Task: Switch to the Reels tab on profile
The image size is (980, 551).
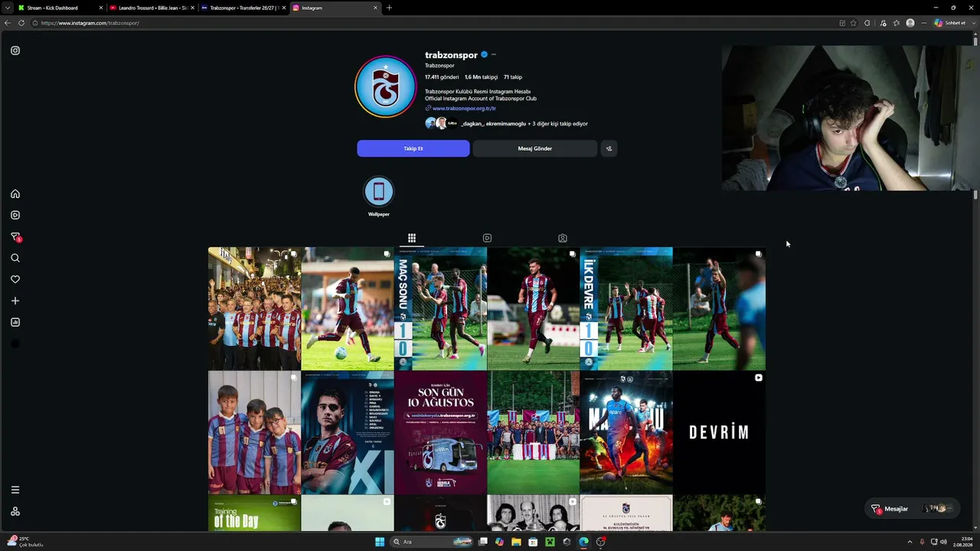Action: point(487,238)
